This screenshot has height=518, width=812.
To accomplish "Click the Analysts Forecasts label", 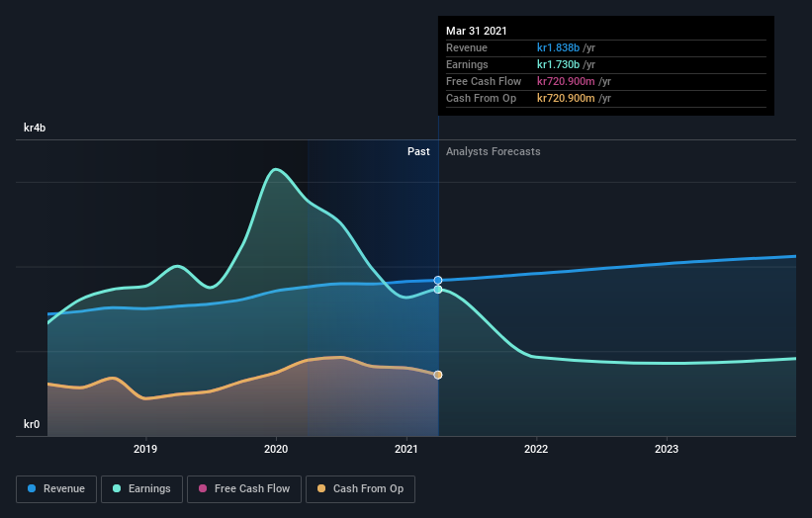I will pos(493,151).
